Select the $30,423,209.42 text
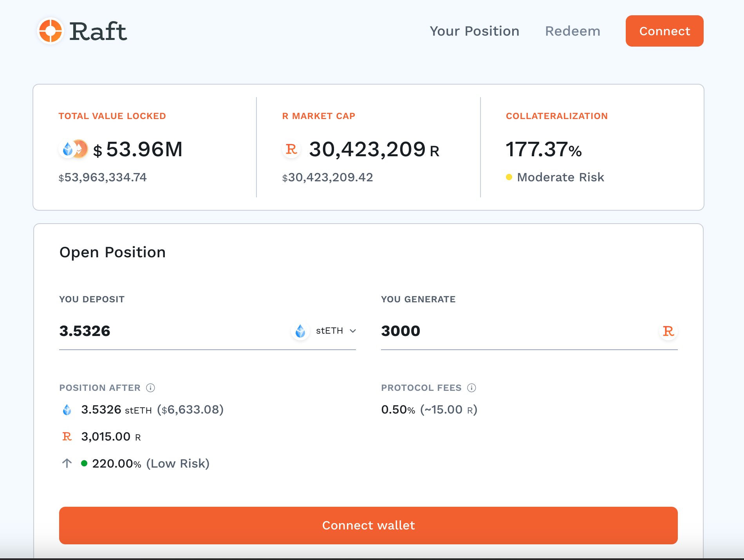744x560 pixels. tap(328, 177)
